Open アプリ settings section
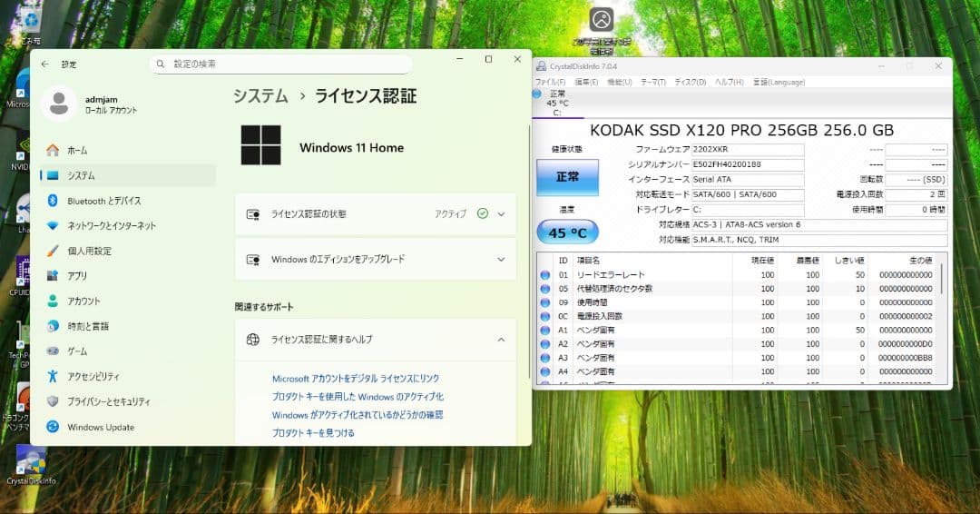This screenshot has height=514, width=980. (128, 276)
